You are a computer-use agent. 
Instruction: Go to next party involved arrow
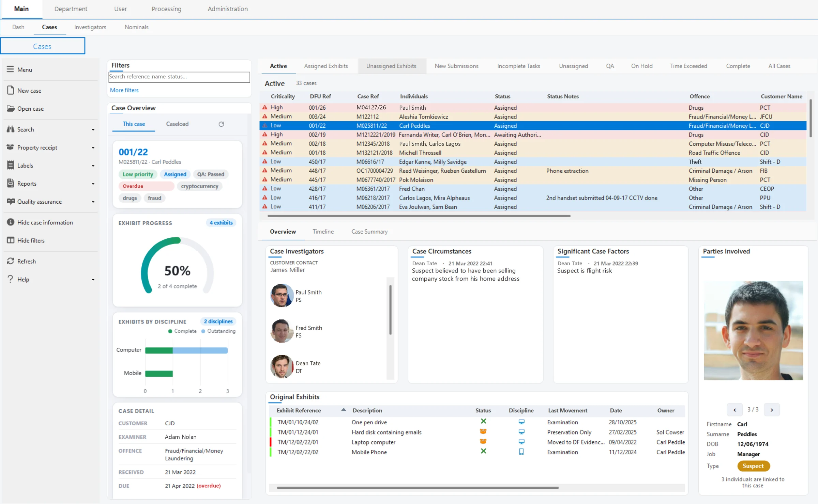772,410
